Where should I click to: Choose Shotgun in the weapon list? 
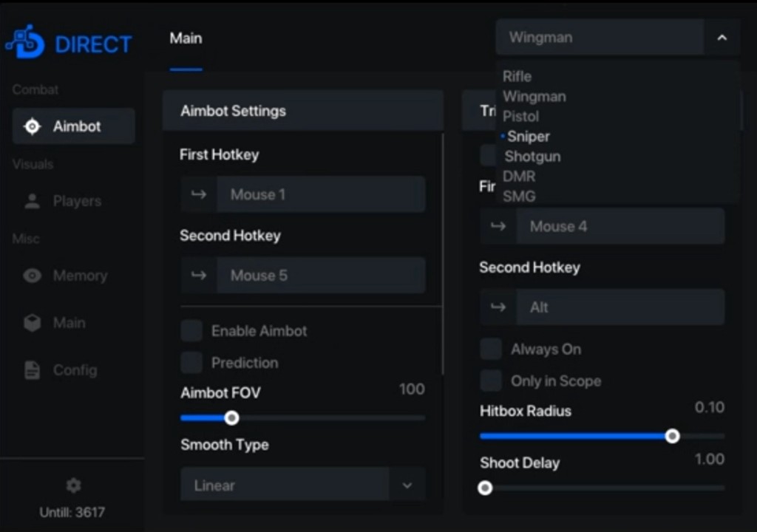[532, 157]
